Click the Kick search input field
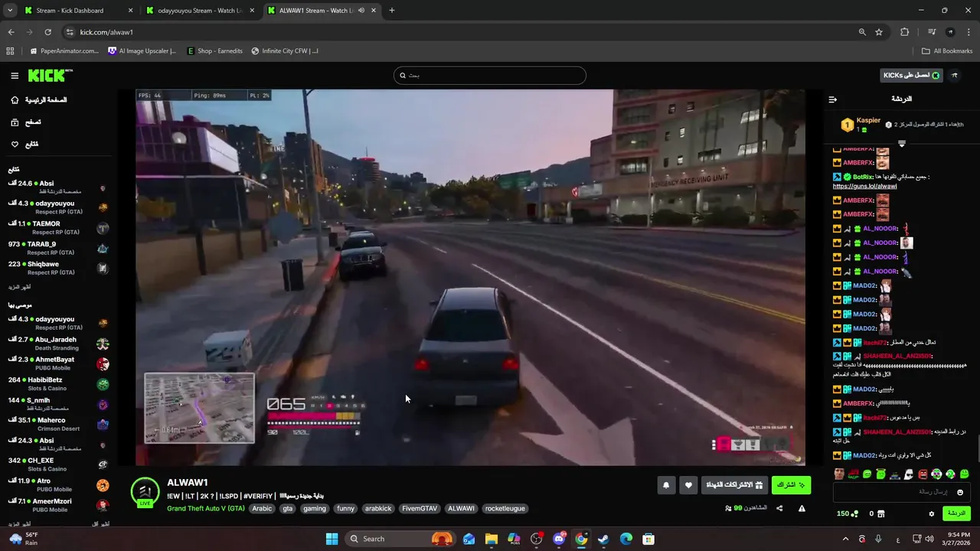The image size is (980, 551). [490, 75]
